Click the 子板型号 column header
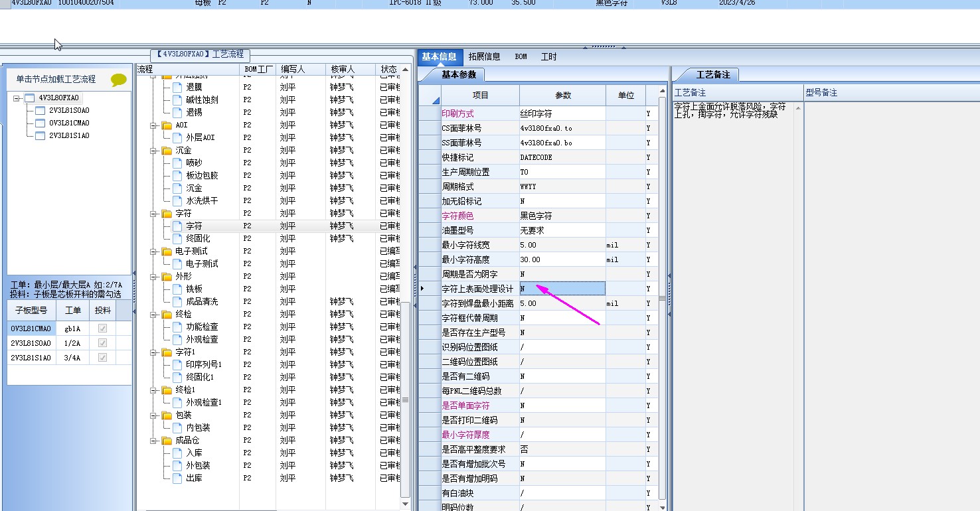 [x=31, y=310]
